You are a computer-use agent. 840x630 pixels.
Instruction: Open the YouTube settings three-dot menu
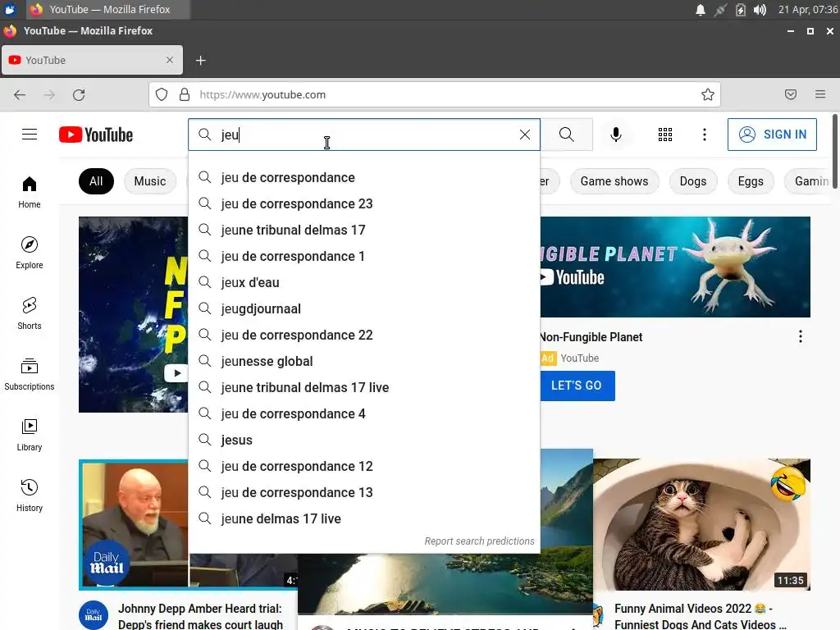(705, 135)
